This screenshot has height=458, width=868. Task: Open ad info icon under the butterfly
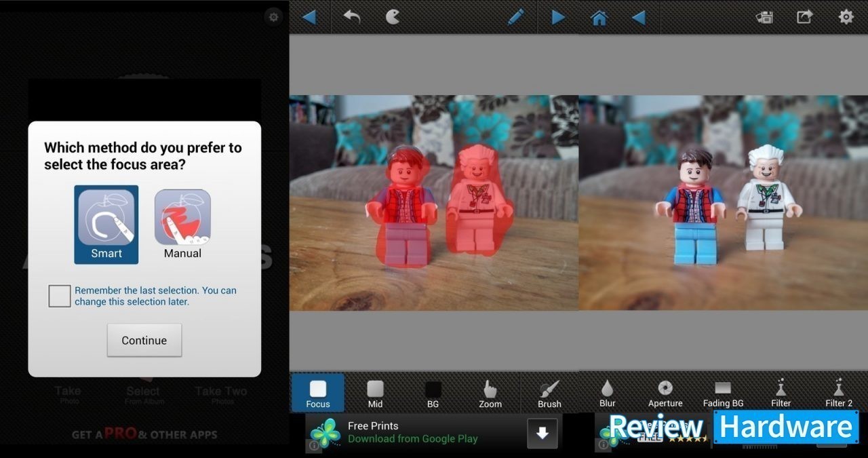[x=314, y=446]
